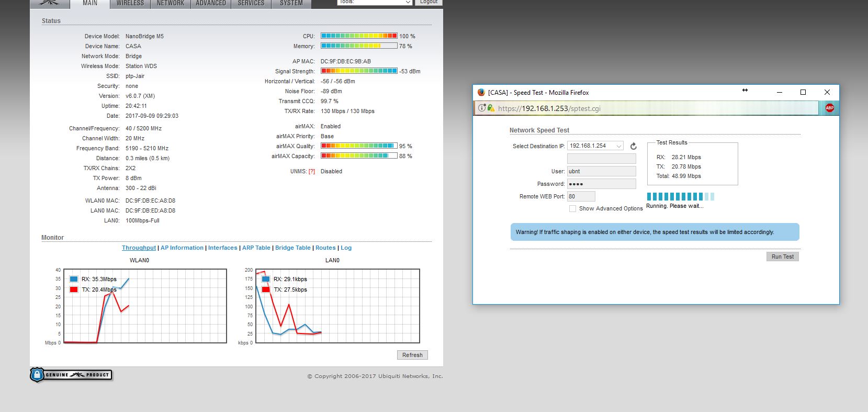Image resolution: width=868 pixels, height=412 pixels.
Task: Select the RX result '28.21 Mbps'
Action: tap(686, 157)
